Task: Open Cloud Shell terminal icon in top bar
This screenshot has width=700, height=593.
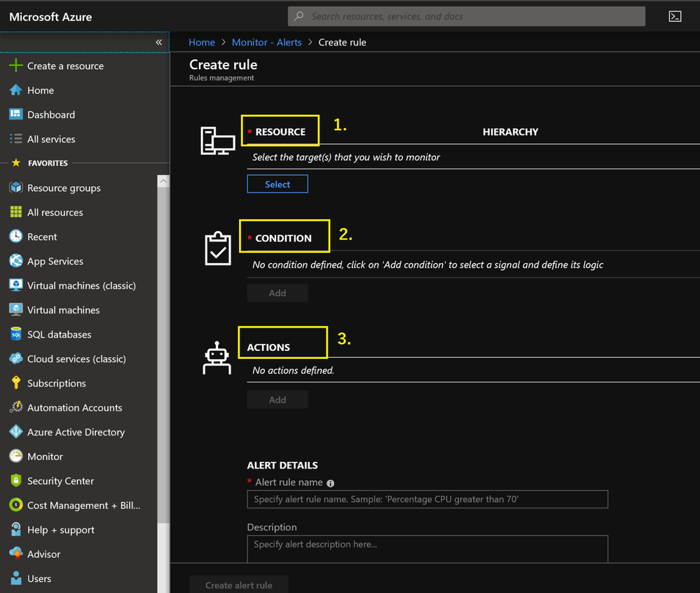Action: coord(675,17)
